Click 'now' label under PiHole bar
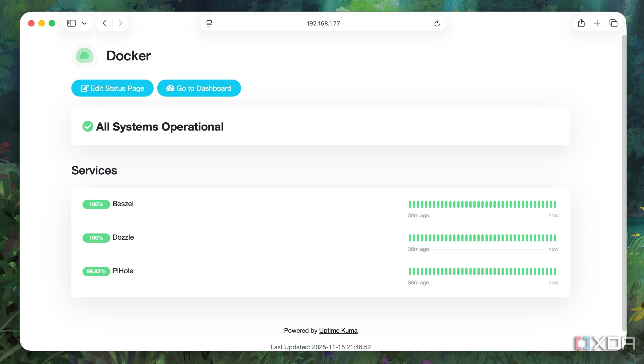The width and height of the screenshot is (644, 364). [x=553, y=283]
